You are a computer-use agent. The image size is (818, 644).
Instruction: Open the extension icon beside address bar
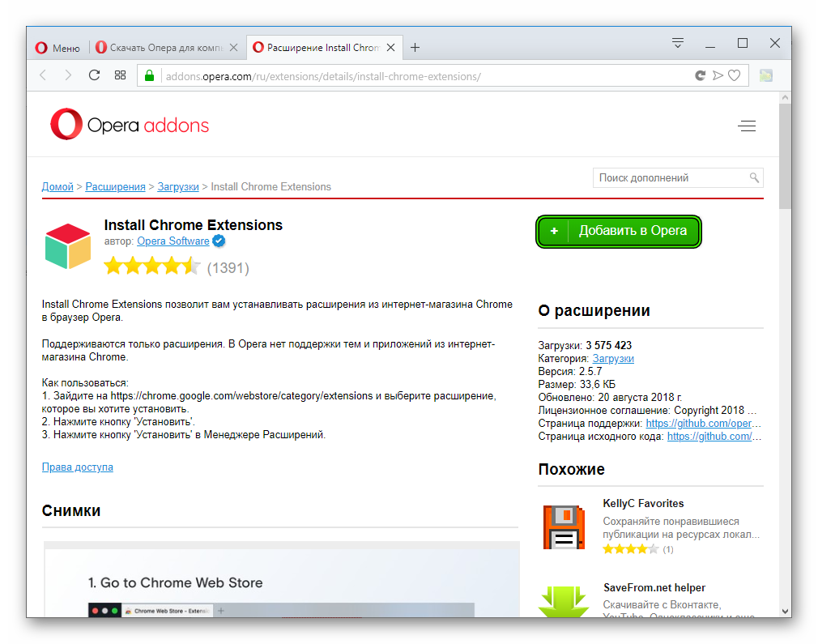pyautogui.click(x=766, y=75)
